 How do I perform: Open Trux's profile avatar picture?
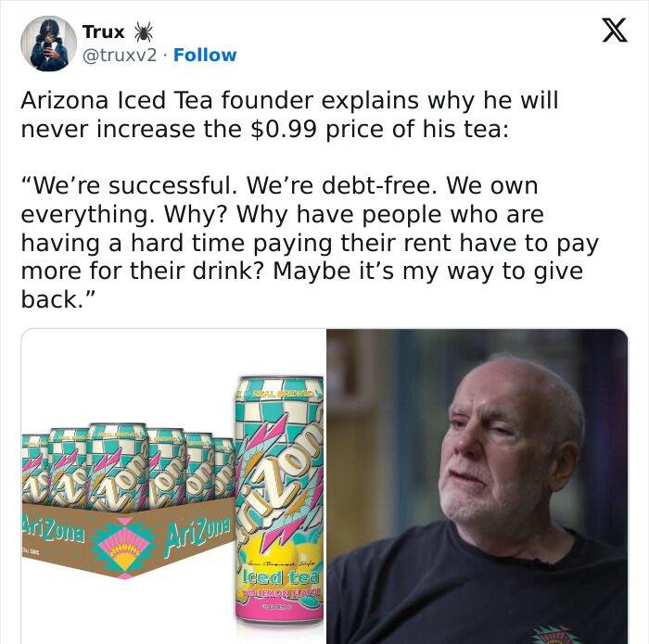tap(49, 44)
